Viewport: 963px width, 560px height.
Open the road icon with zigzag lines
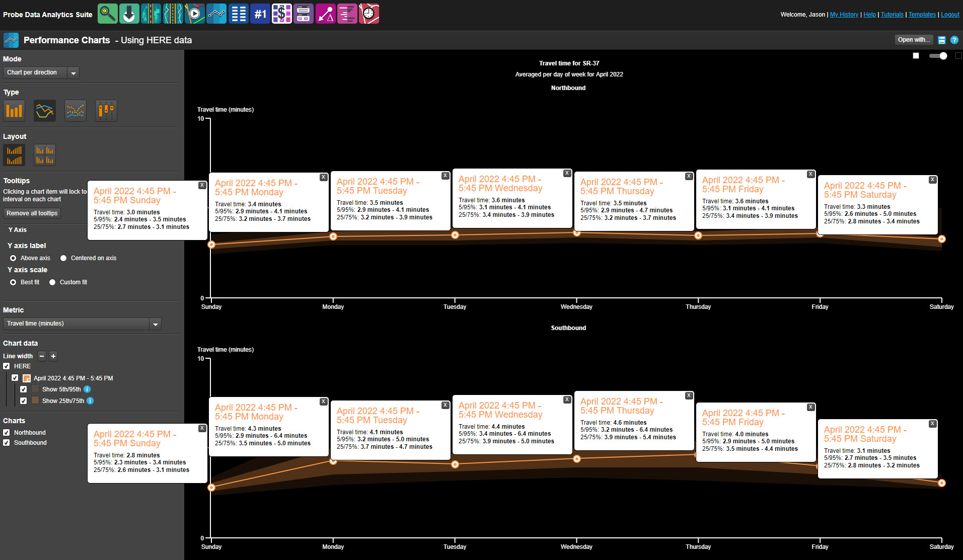pos(173,14)
